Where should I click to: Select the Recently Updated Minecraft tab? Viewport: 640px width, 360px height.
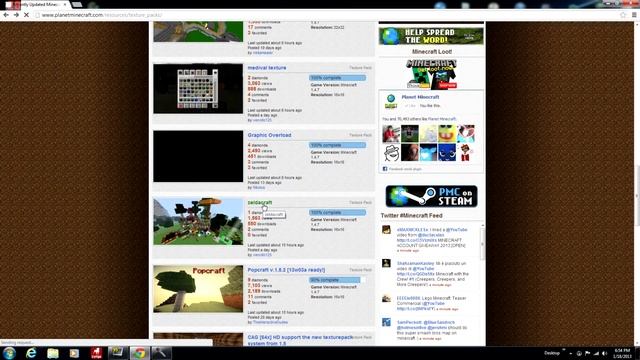[x=36, y=4]
